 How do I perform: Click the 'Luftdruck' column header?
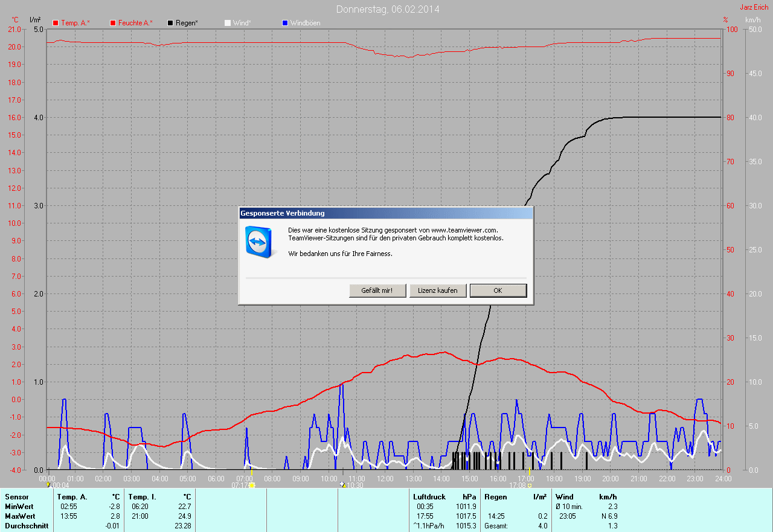click(429, 497)
